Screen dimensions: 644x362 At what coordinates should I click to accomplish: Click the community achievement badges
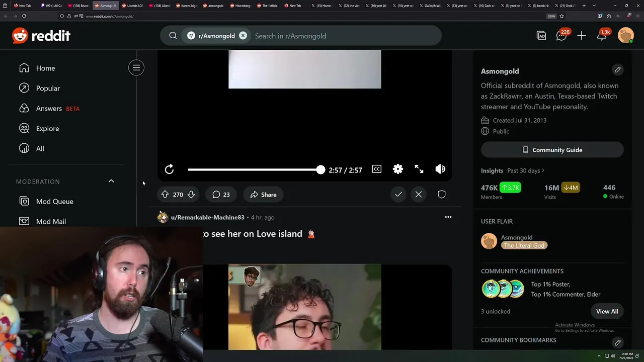pos(503,289)
